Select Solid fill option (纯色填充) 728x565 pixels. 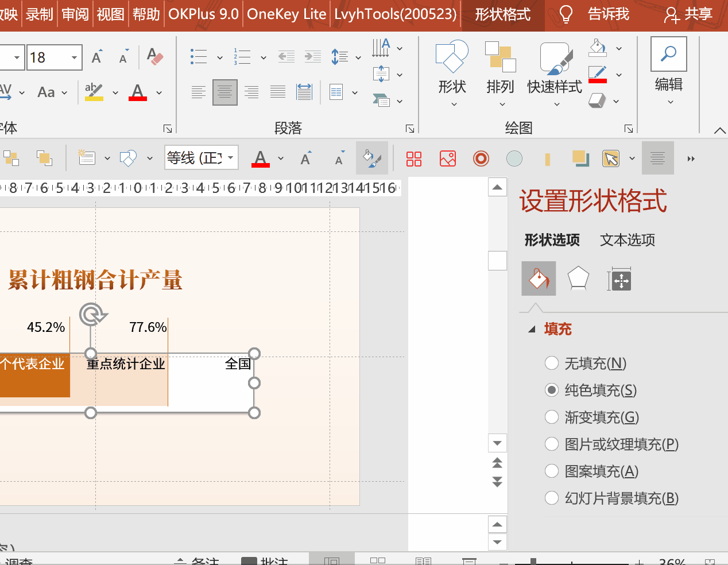[591, 390]
